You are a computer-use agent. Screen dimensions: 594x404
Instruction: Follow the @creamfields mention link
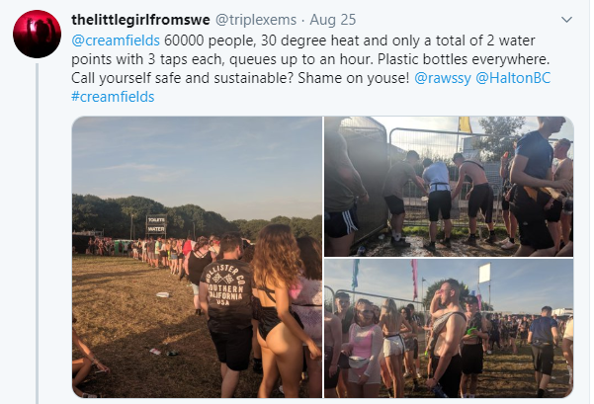pos(115,41)
